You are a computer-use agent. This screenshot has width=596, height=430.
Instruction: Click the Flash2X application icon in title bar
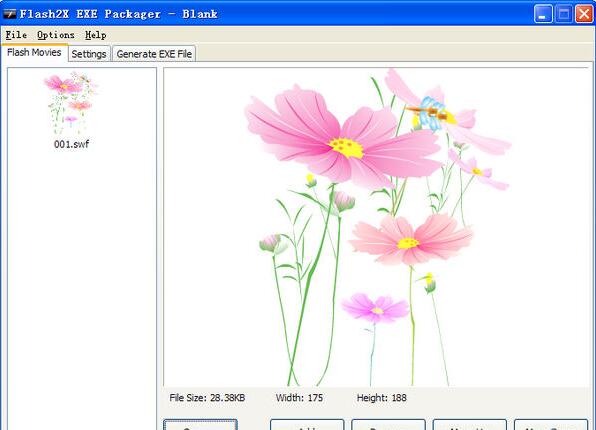pos(10,14)
